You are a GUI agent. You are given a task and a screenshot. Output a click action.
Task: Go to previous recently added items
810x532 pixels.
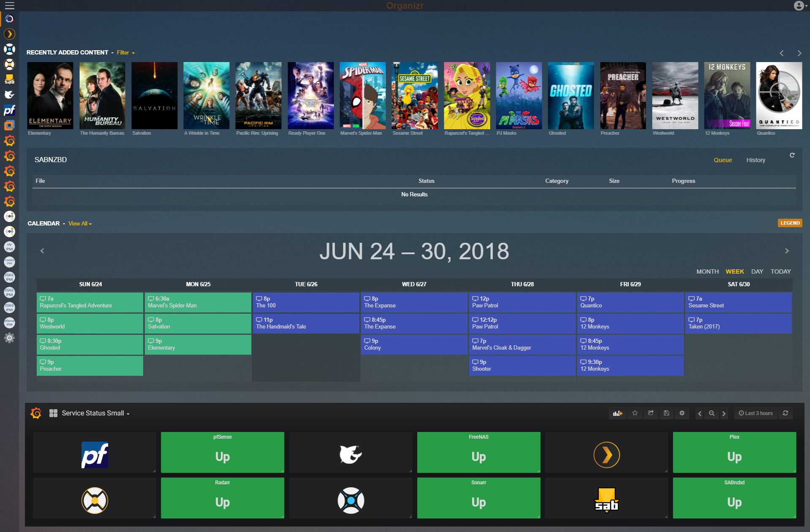[782, 53]
